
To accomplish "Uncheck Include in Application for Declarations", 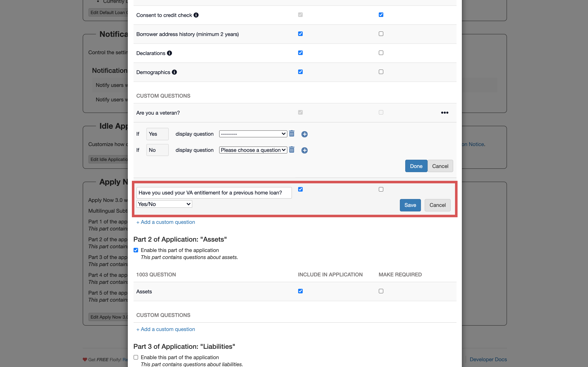I will pos(300,53).
